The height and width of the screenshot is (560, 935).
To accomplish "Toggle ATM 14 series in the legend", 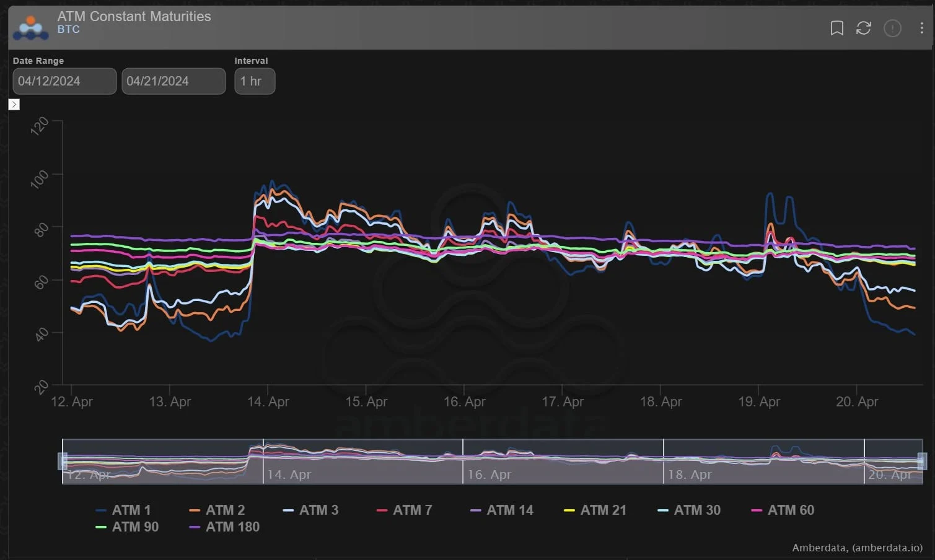I will 502,510.
